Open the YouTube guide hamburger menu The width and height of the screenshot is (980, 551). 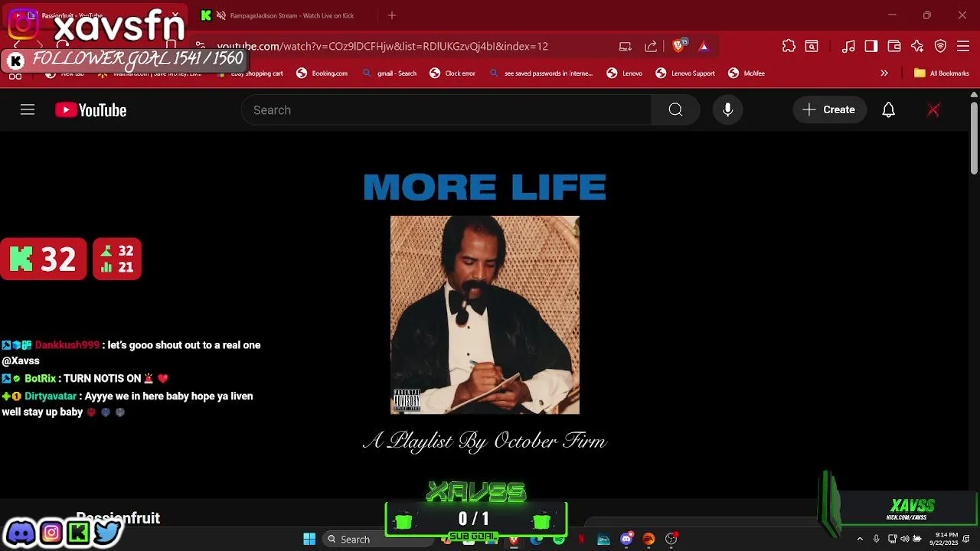pyautogui.click(x=28, y=110)
